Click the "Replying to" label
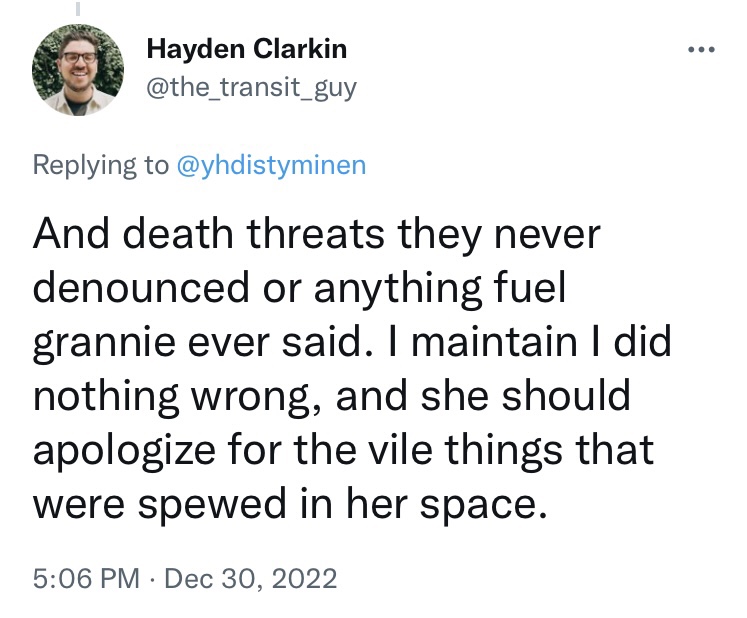Viewport: 747px width, 618px height. (x=101, y=165)
